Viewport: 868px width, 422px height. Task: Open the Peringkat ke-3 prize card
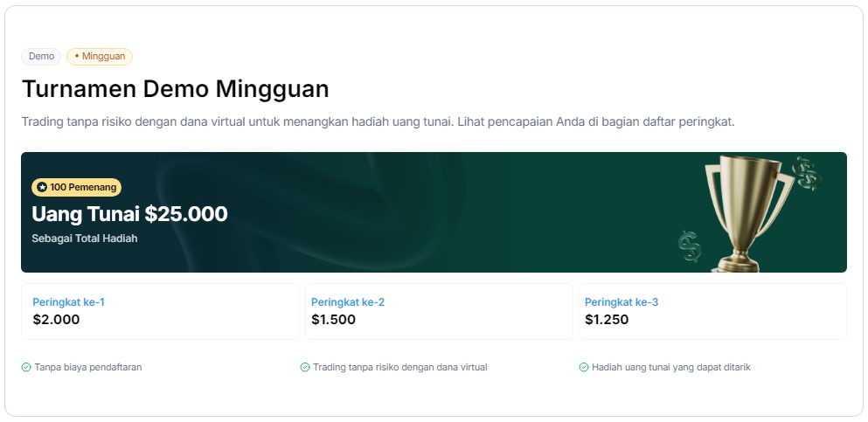pos(712,311)
